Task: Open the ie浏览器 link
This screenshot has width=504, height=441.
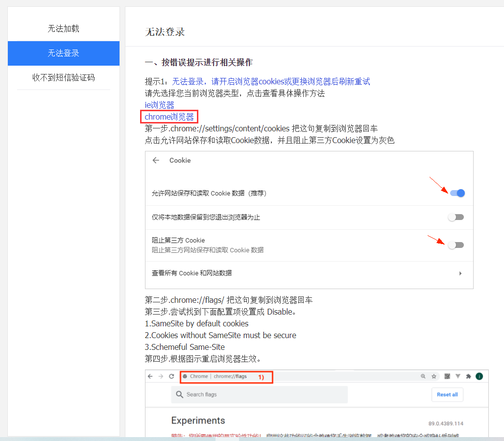Action: coord(159,105)
